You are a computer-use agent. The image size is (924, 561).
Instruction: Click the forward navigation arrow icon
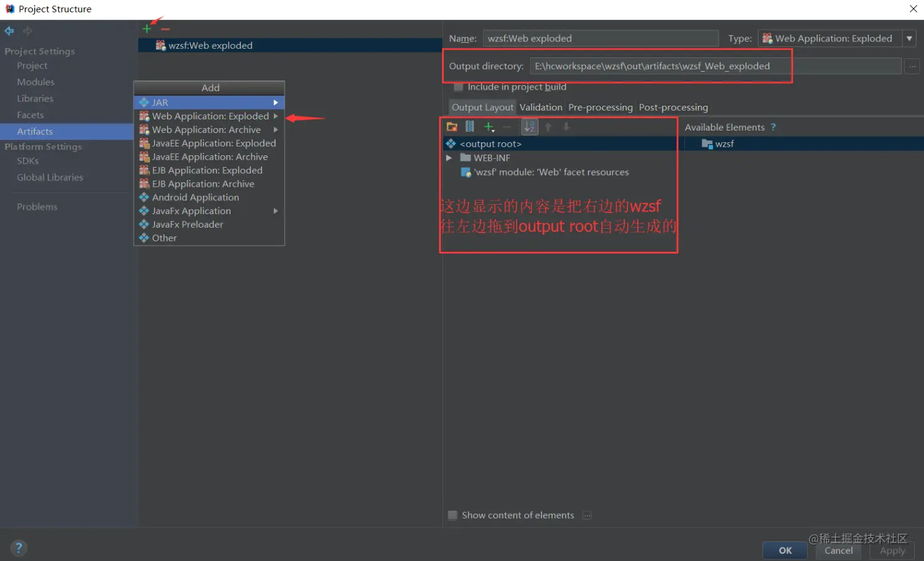[27, 31]
